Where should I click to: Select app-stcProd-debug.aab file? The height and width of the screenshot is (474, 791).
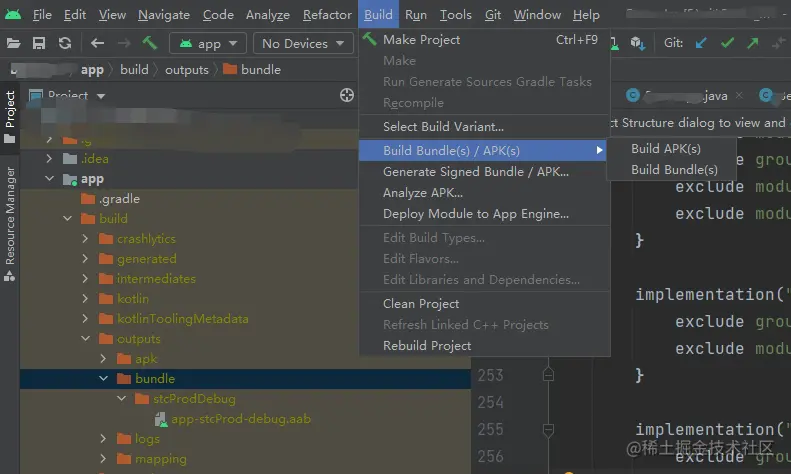pos(241,419)
